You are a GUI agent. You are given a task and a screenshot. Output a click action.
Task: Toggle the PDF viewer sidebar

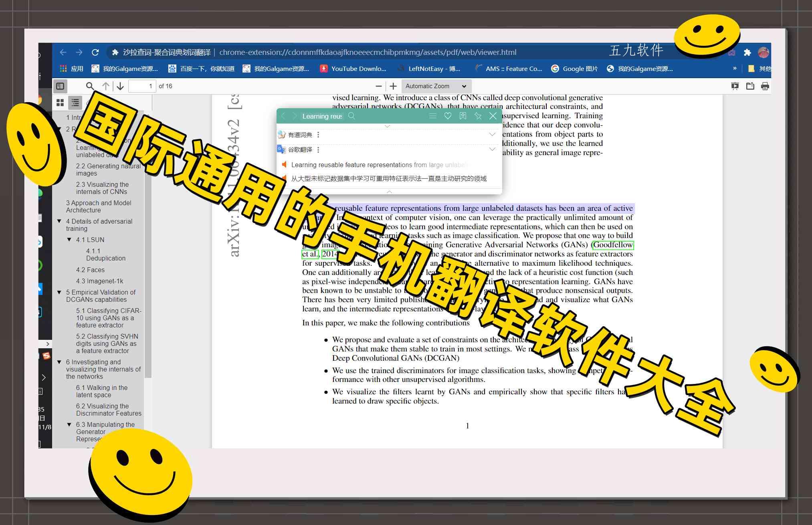[x=61, y=86]
